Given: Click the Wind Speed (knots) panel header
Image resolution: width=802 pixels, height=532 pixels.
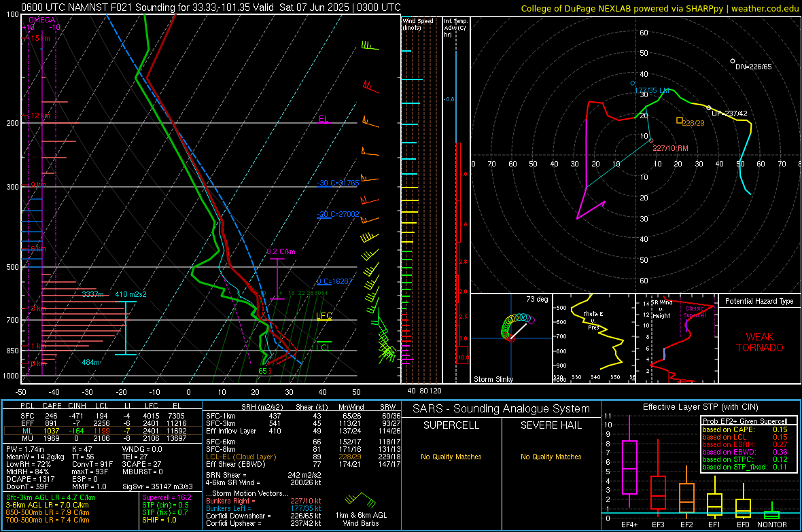Looking at the screenshot, I should click(x=417, y=24).
